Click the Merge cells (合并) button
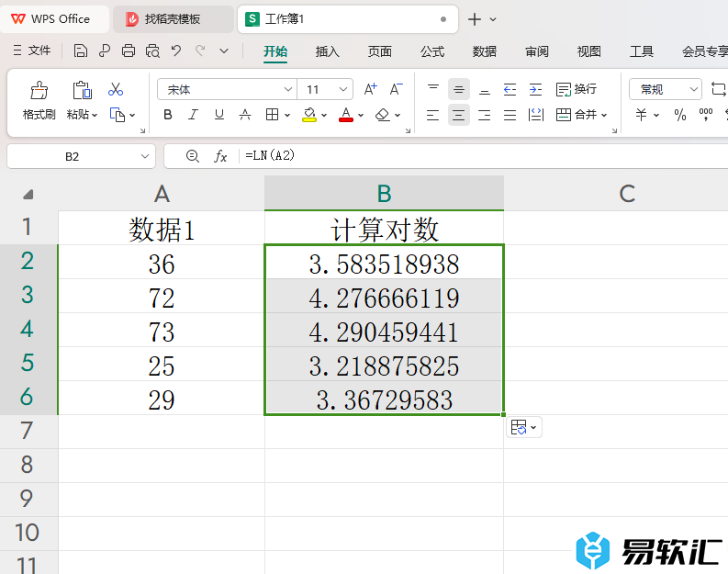728x574 pixels. pyautogui.click(x=576, y=115)
